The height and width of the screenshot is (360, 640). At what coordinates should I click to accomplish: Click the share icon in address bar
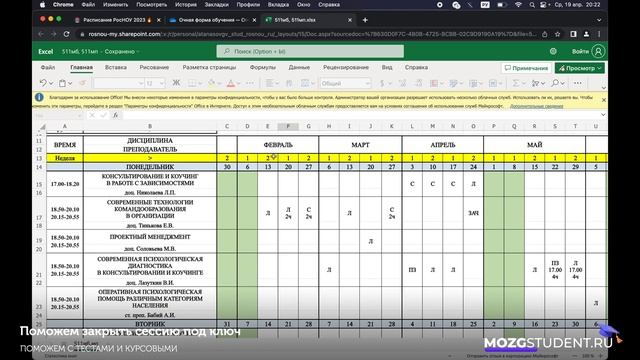(544, 34)
